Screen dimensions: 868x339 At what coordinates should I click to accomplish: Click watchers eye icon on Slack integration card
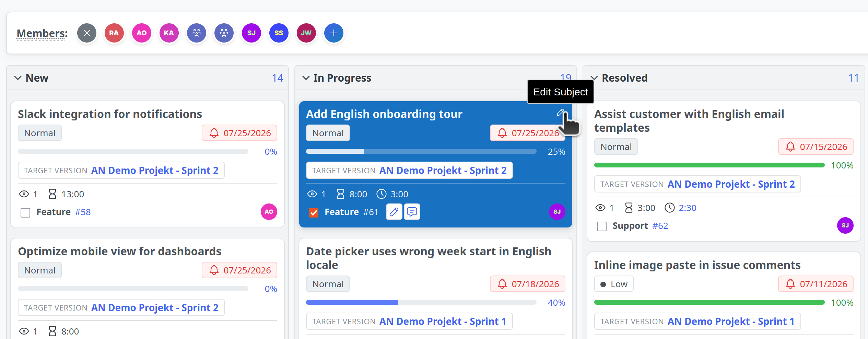point(24,194)
